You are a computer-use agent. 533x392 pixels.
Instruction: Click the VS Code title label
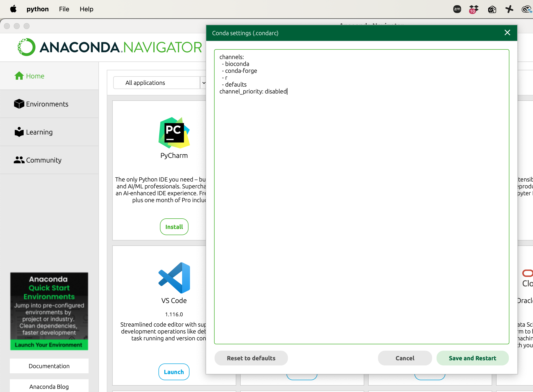click(174, 301)
